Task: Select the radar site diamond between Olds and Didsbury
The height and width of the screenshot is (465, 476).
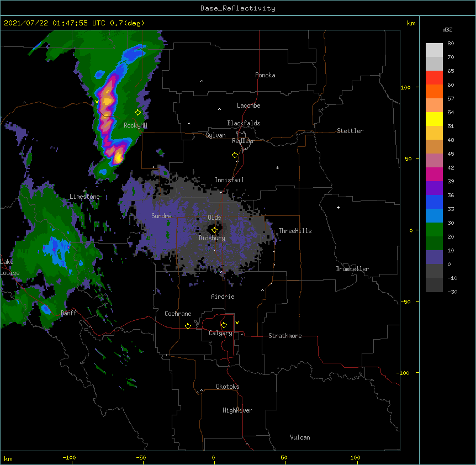Action: pos(214,230)
